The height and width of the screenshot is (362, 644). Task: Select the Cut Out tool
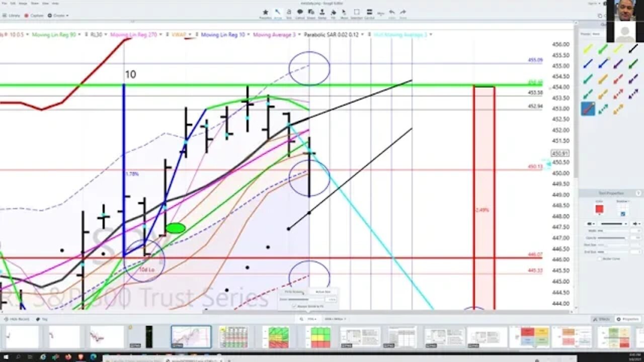pos(369,14)
